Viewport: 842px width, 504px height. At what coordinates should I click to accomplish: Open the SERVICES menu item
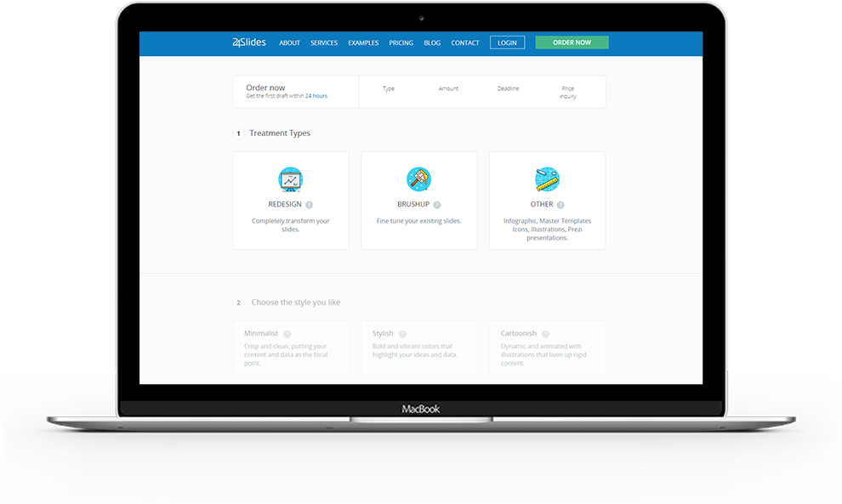tap(324, 43)
